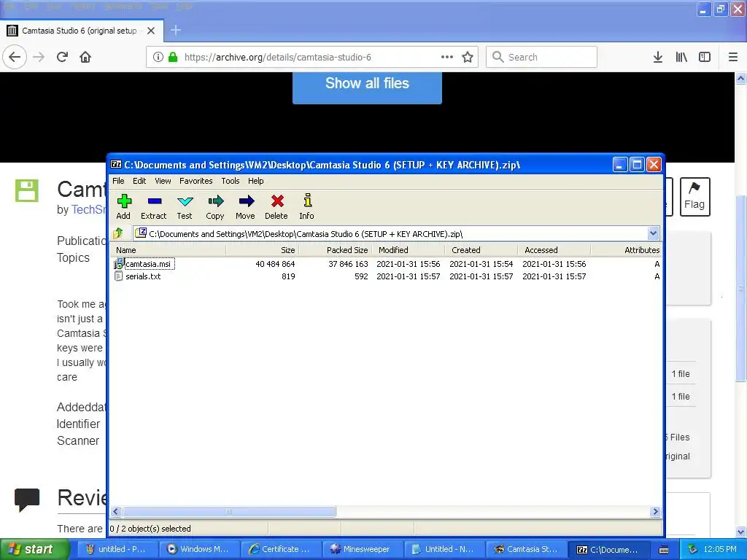Viewport: 747px width, 560px height.
Task: Open a new Firefox tab
Action: point(175,31)
